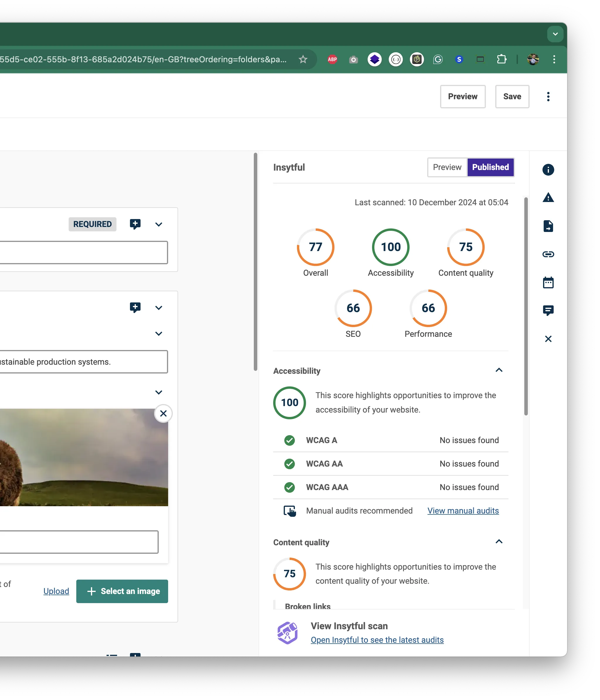Collapse the Accessibility section

click(x=499, y=370)
